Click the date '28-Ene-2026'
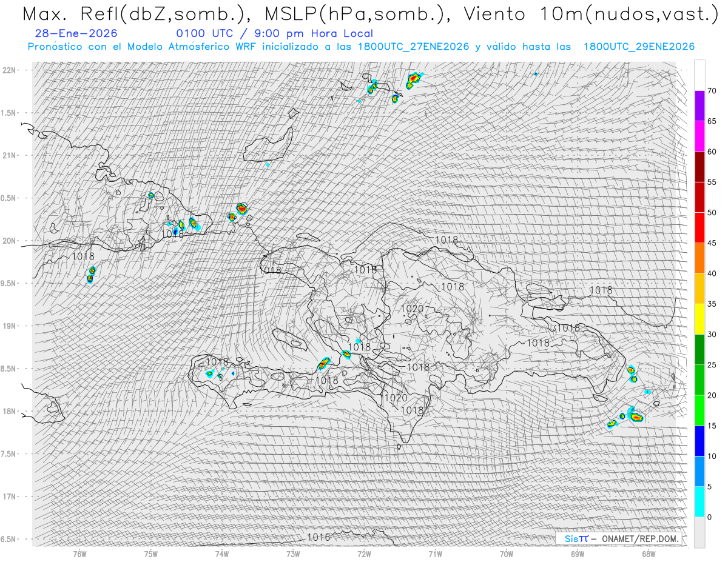728x562 pixels. click(76, 34)
